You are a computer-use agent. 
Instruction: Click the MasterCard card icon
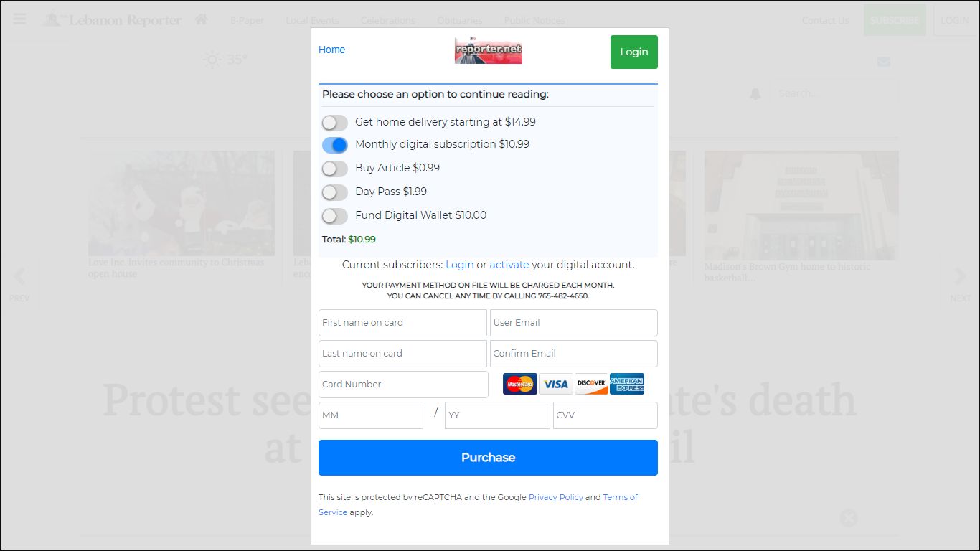520,384
